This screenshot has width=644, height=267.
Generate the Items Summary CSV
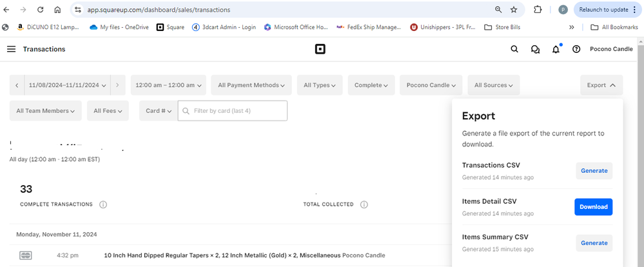point(594,243)
